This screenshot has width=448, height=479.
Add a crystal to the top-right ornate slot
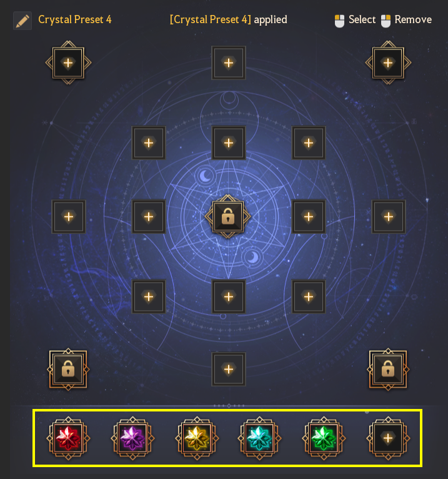[388, 63]
